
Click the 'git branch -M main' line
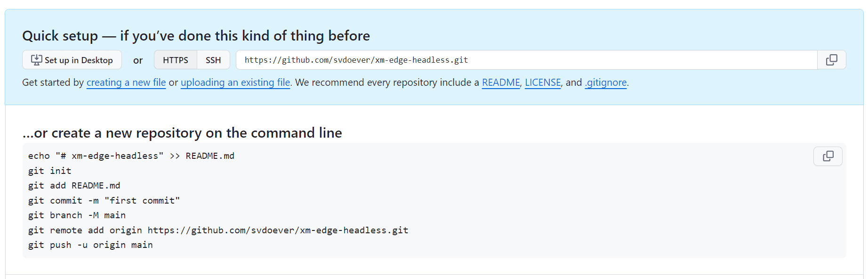pyautogui.click(x=77, y=215)
